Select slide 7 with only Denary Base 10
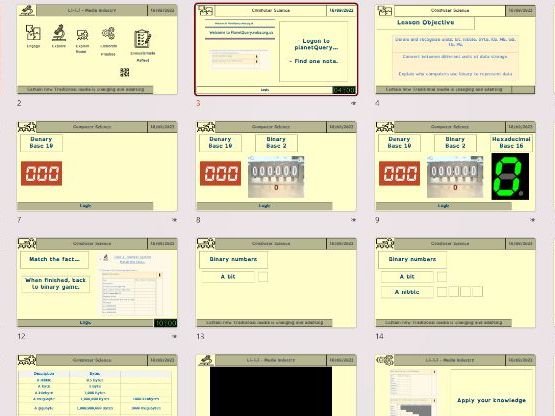This screenshot has height=416, width=555. 97,166
